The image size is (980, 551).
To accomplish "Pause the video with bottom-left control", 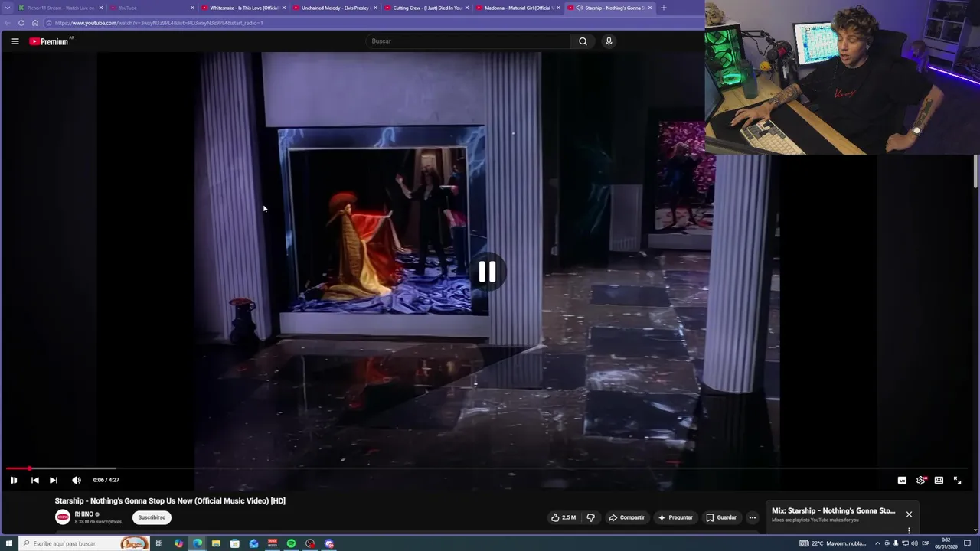I will click(14, 480).
